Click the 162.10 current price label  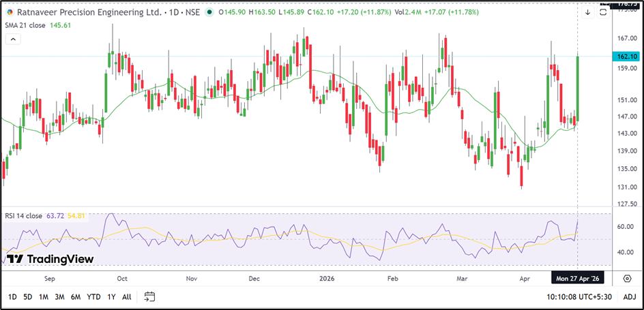(624, 57)
